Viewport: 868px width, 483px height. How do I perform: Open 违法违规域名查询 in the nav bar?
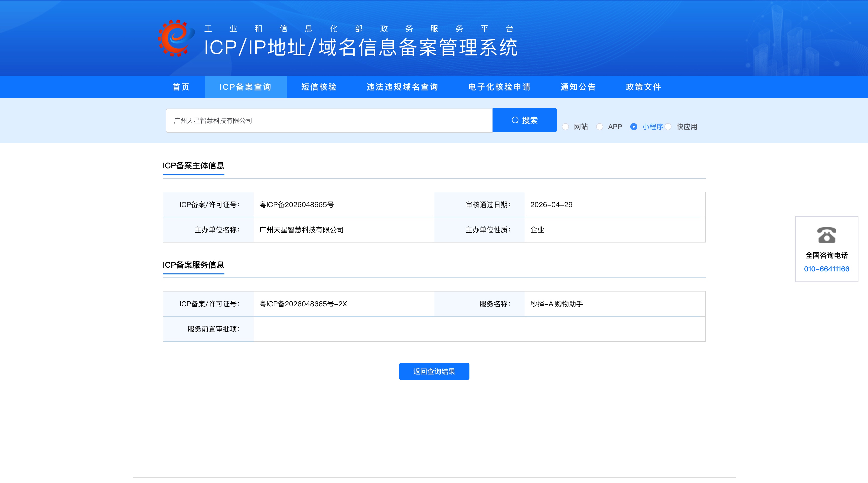402,87
